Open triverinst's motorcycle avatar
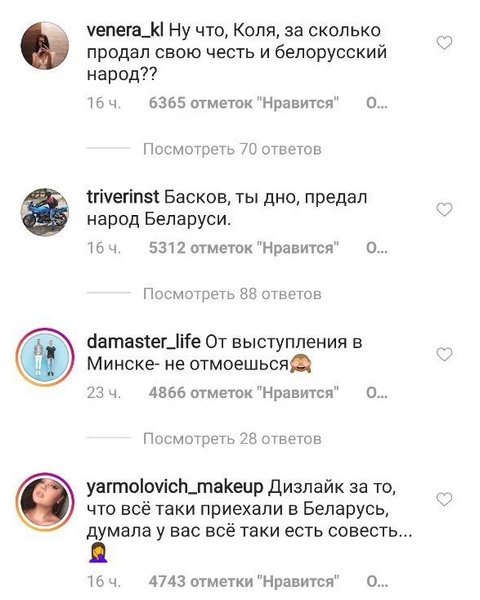Image resolution: width=480 pixels, height=600 pixels. pyautogui.click(x=44, y=212)
